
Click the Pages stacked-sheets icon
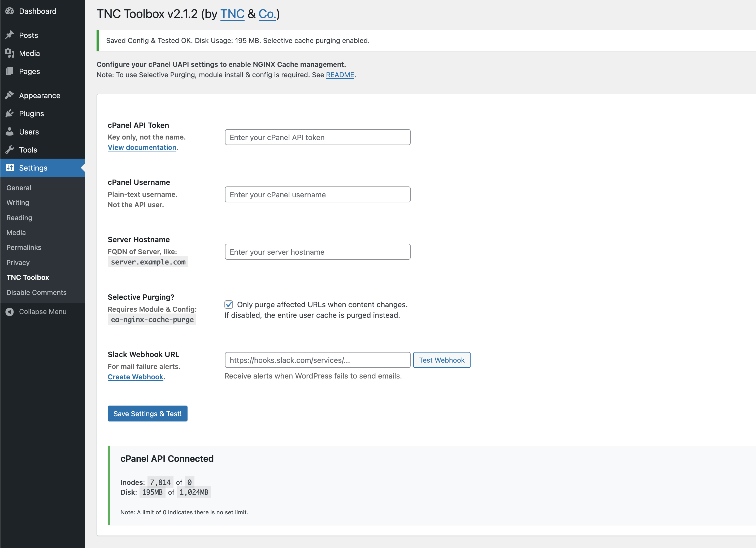tap(10, 71)
